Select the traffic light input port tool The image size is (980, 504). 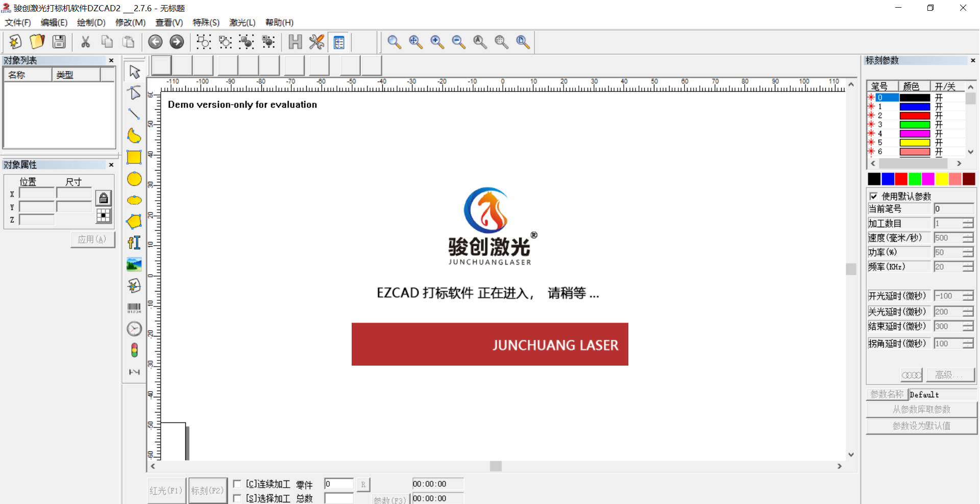coord(134,350)
